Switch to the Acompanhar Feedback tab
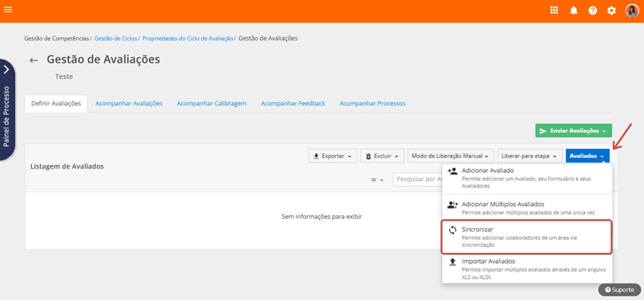Image resolution: width=644 pixels, height=300 pixels. (x=293, y=103)
